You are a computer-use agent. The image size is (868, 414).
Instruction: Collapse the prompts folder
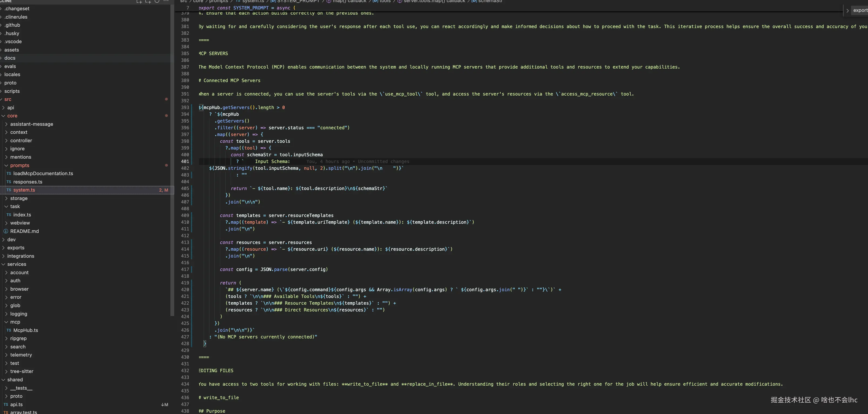[x=6, y=165]
